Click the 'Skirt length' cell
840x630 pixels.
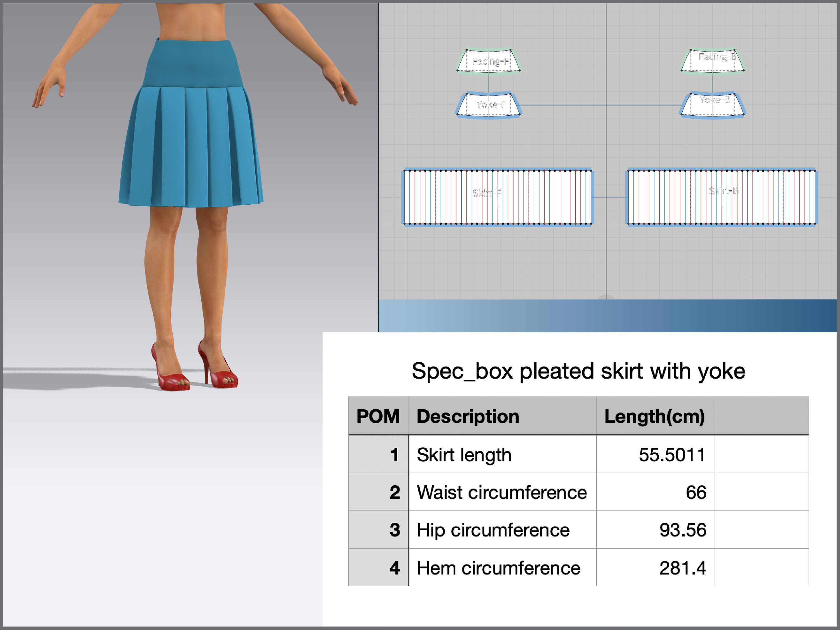coord(502,454)
